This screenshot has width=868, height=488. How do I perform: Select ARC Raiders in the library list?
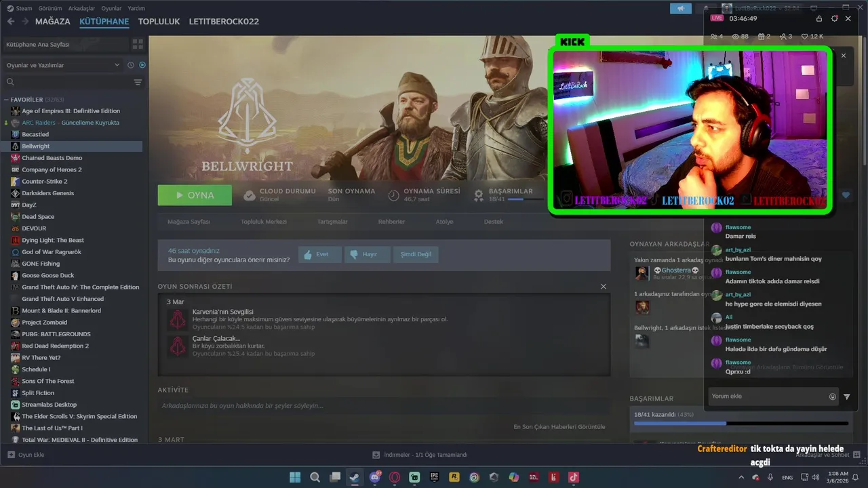pos(71,123)
